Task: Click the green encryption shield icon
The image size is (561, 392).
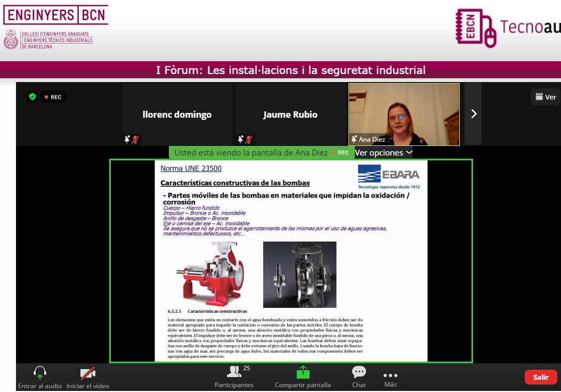Action: click(x=32, y=96)
